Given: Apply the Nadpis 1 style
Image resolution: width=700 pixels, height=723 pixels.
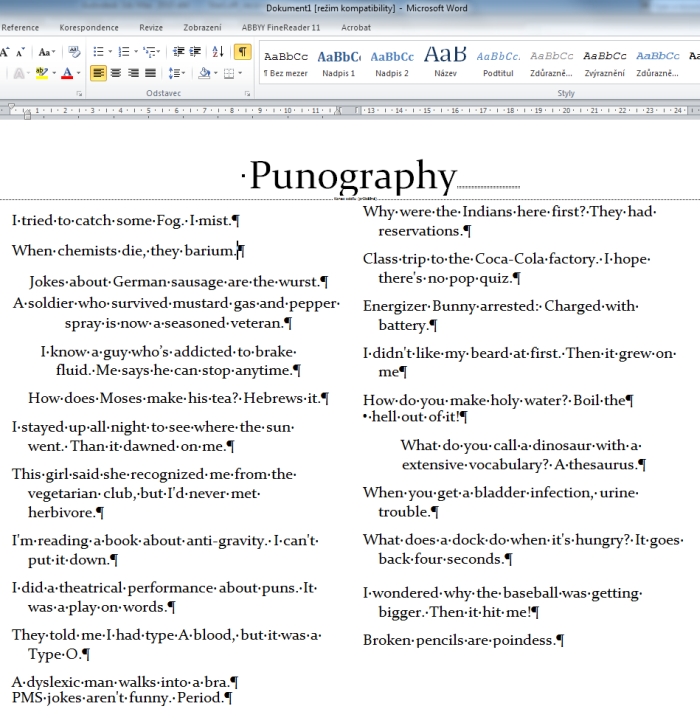Looking at the screenshot, I should click(339, 63).
